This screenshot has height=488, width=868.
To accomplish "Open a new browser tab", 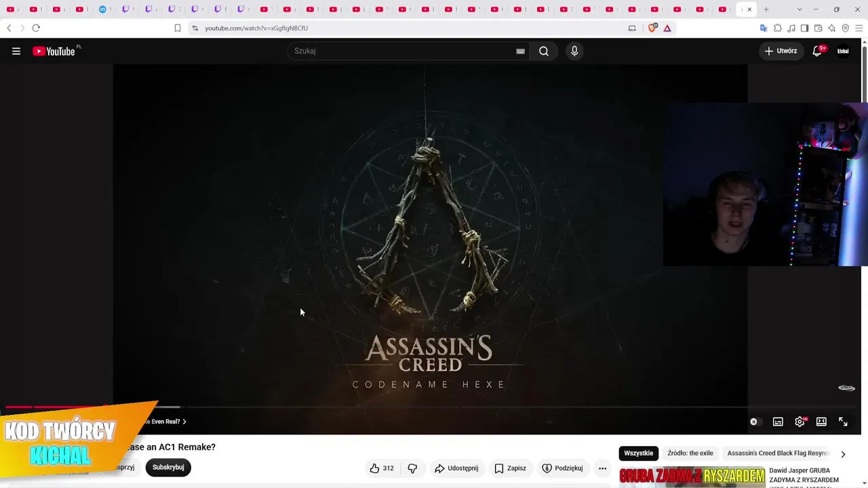I will click(766, 9).
